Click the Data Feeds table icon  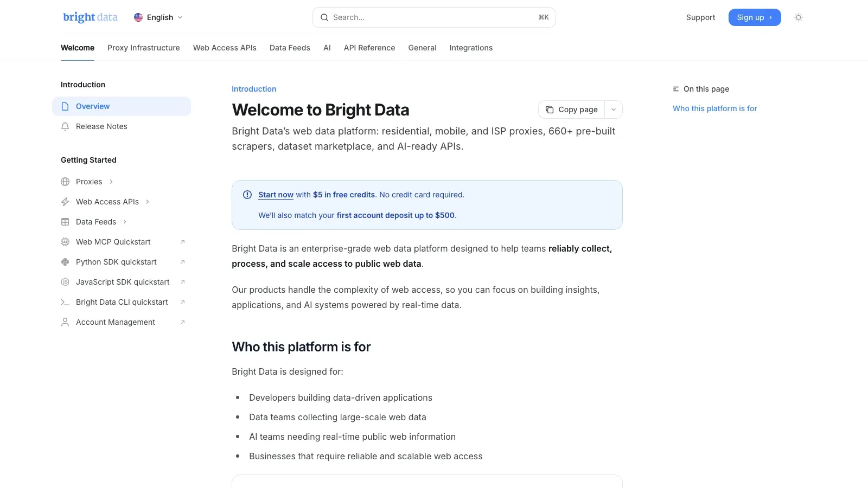(x=65, y=222)
